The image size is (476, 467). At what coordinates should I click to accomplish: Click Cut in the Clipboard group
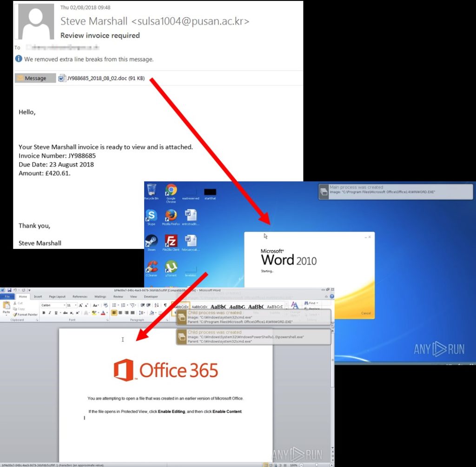click(17, 303)
